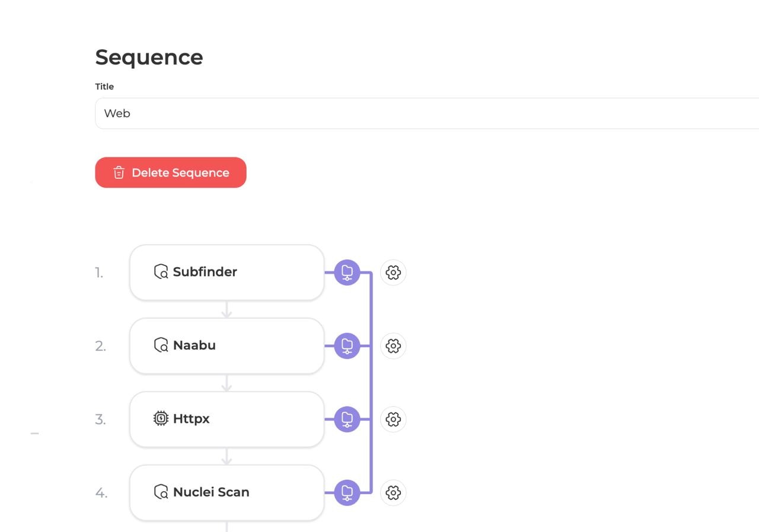Image resolution: width=759 pixels, height=532 pixels.
Task: Open settings gear for Httpx step
Action: click(x=393, y=419)
